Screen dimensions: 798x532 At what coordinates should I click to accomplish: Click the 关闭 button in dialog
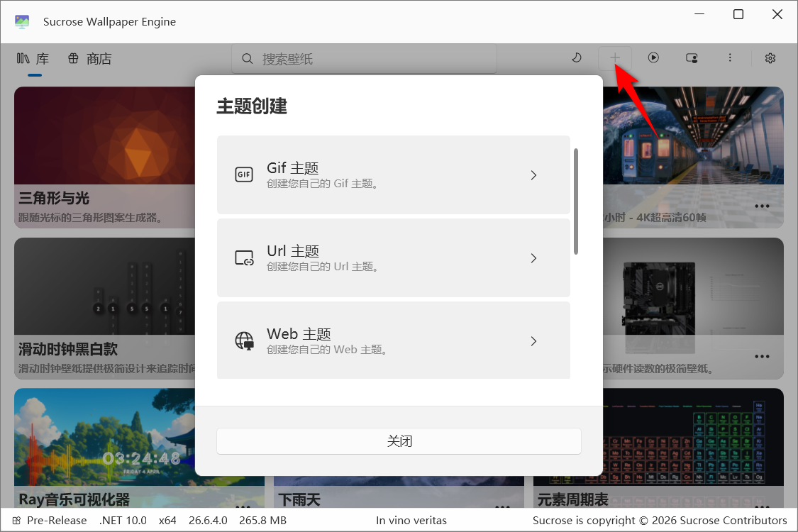click(x=399, y=441)
